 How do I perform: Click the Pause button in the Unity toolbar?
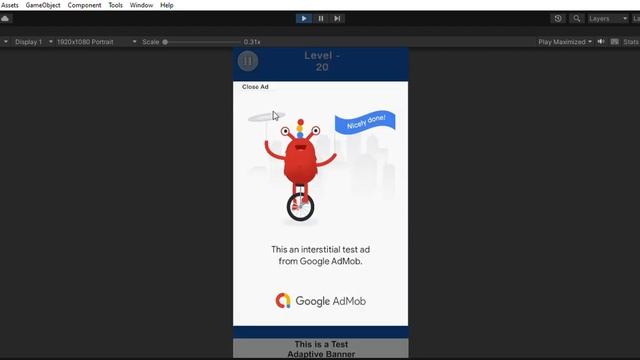321,18
